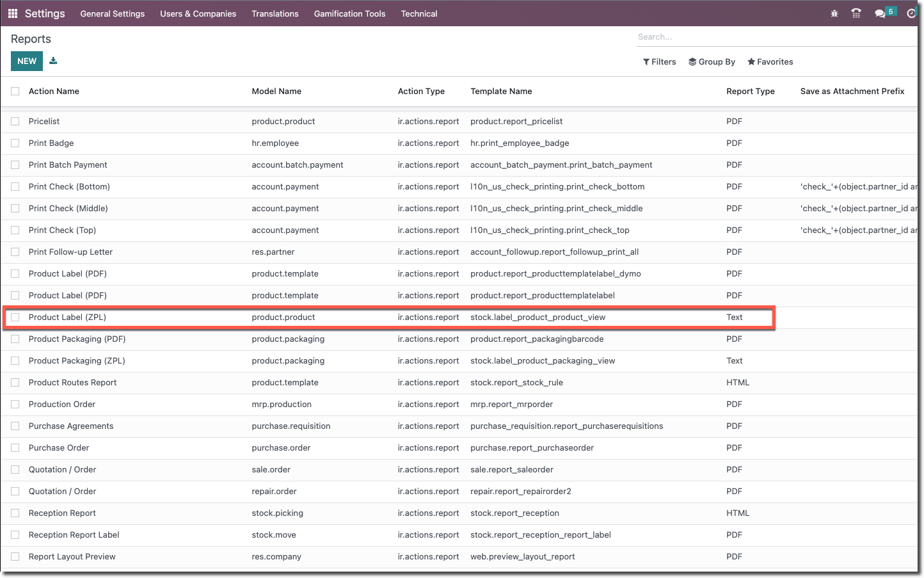
Task: Check the Print Follow-up Letter row checkbox
Action: 15,252
